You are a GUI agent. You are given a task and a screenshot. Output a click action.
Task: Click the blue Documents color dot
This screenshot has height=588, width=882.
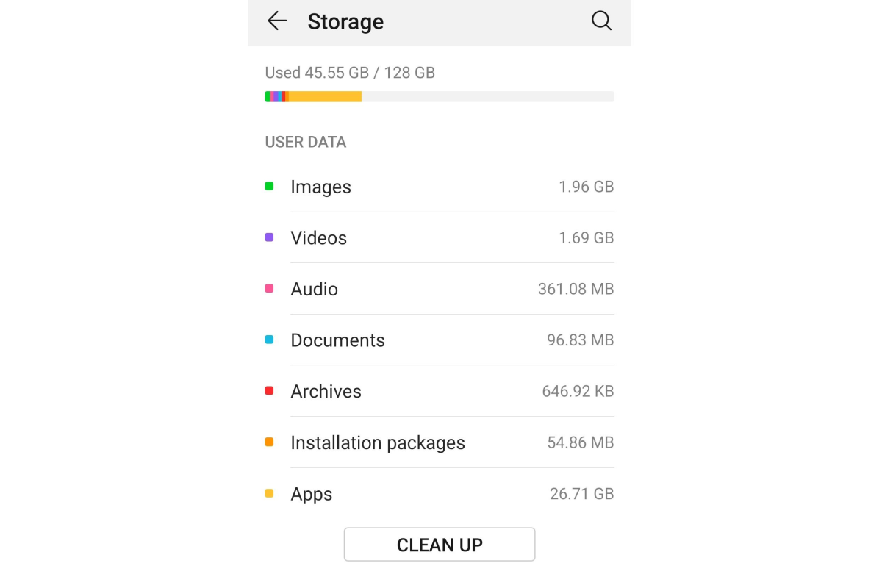pyautogui.click(x=269, y=340)
